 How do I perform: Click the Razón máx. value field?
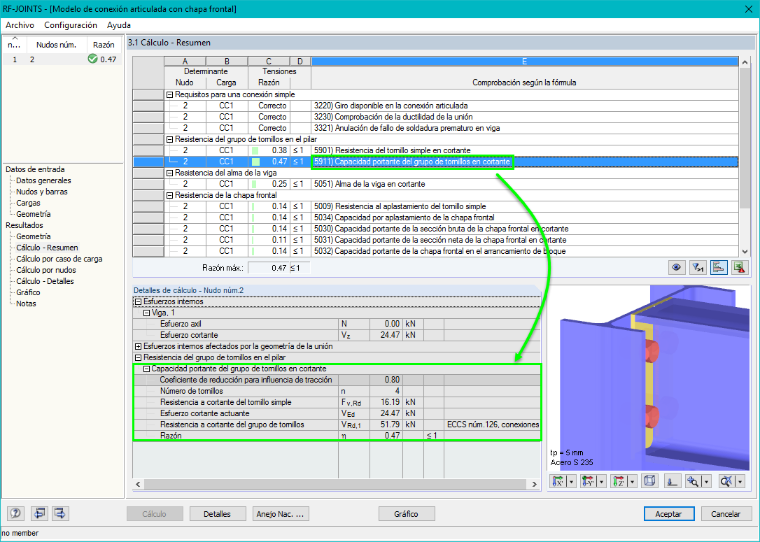(269, 268)
